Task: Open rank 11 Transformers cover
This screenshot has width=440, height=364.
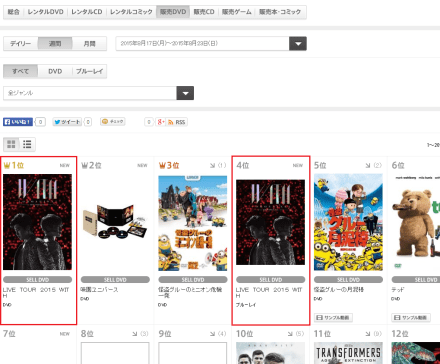Action: click(x=348, y=353)
